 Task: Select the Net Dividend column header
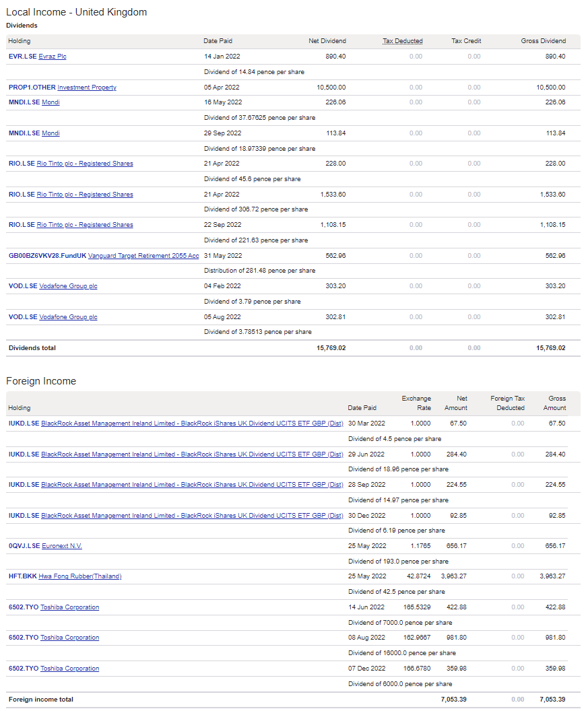click(327, 41)
